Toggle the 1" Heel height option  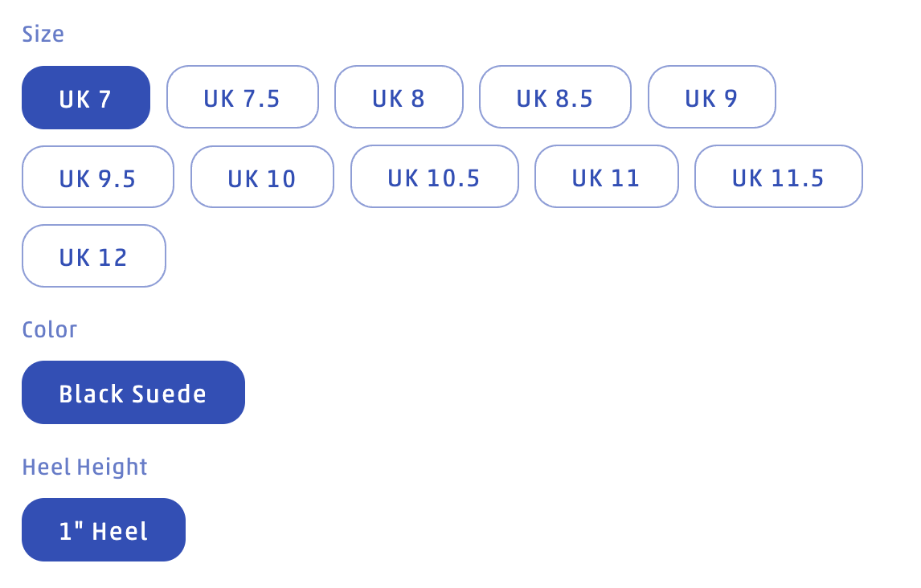pyautogui.click(x=104, y=530)
